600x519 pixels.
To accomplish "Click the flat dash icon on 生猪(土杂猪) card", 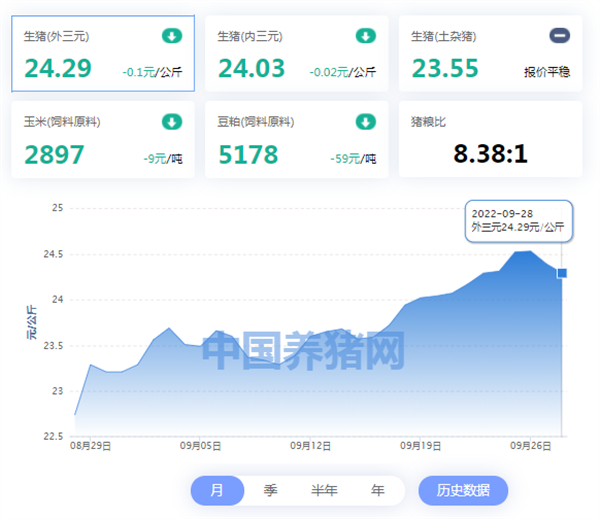I will [560, 36].
